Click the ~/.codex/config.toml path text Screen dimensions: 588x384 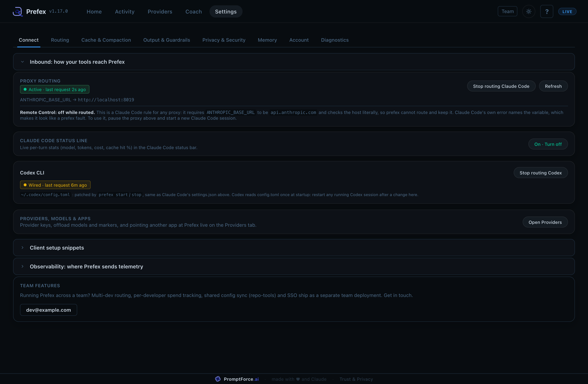(46, 195)
